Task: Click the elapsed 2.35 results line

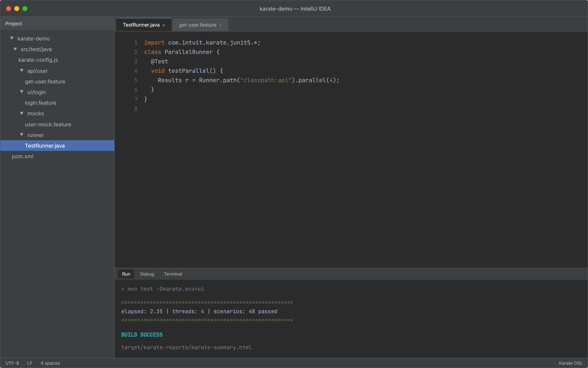Action: point(199,311)
